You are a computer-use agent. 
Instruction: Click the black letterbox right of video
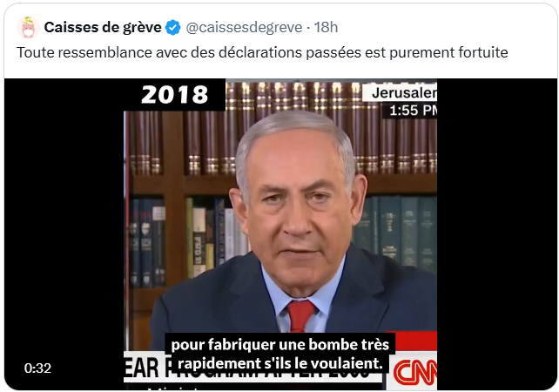point(497,234)
